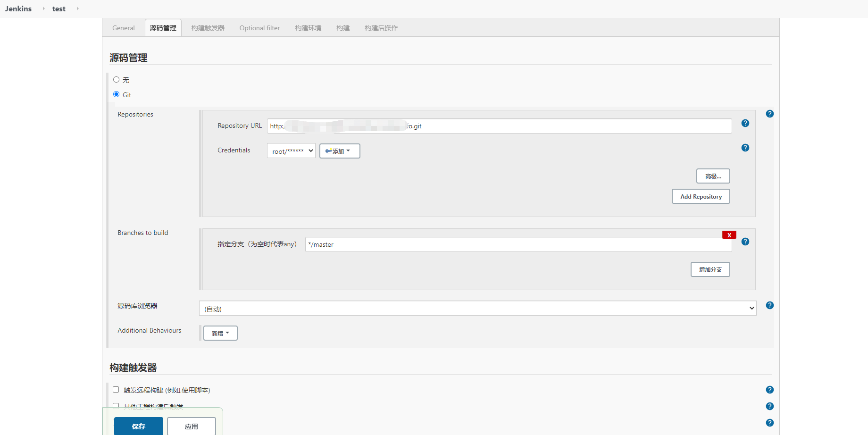The height and width of the screenshot is (435, 868).
Task: Click the 源码库浏览器 label
Action: coord(137,306)
